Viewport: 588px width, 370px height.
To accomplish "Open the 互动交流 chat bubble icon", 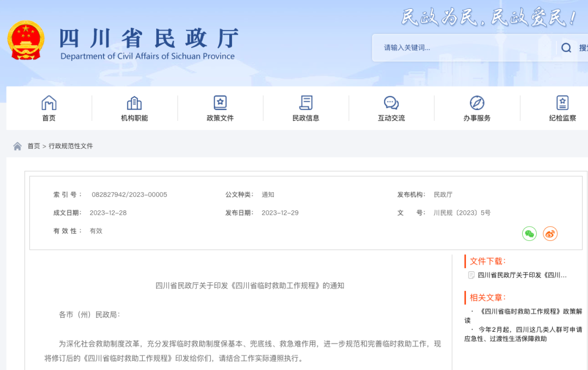I will pos(391,102).
